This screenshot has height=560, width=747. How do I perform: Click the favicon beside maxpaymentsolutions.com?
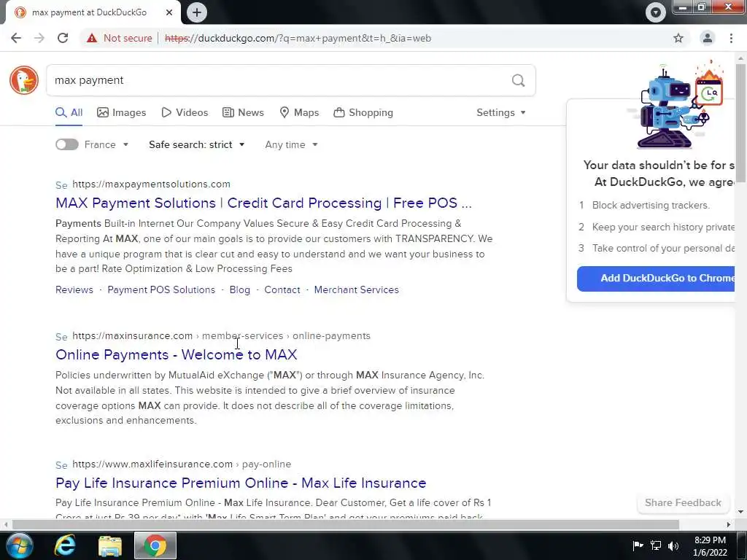[x=61, y=184]
